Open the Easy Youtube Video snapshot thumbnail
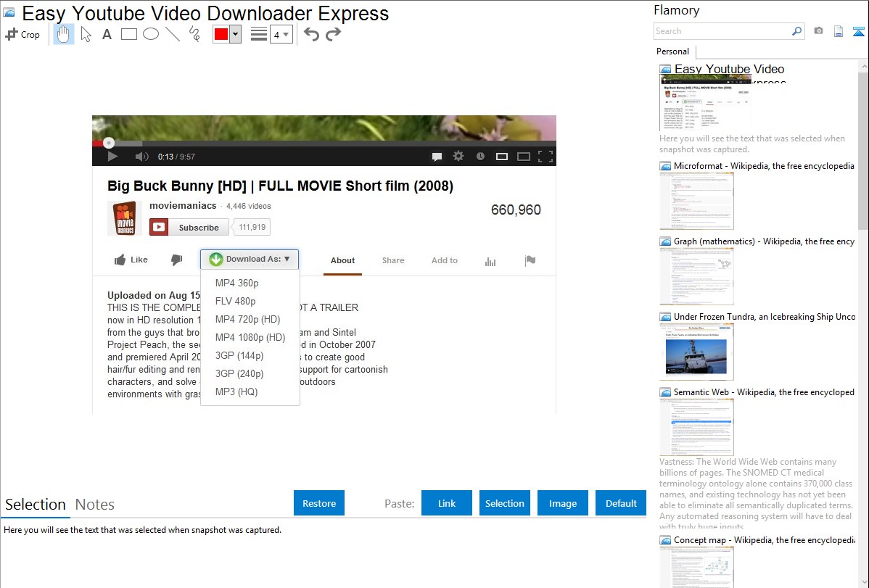The height and width of the screenshot is (588, 869). pos(705,102)
